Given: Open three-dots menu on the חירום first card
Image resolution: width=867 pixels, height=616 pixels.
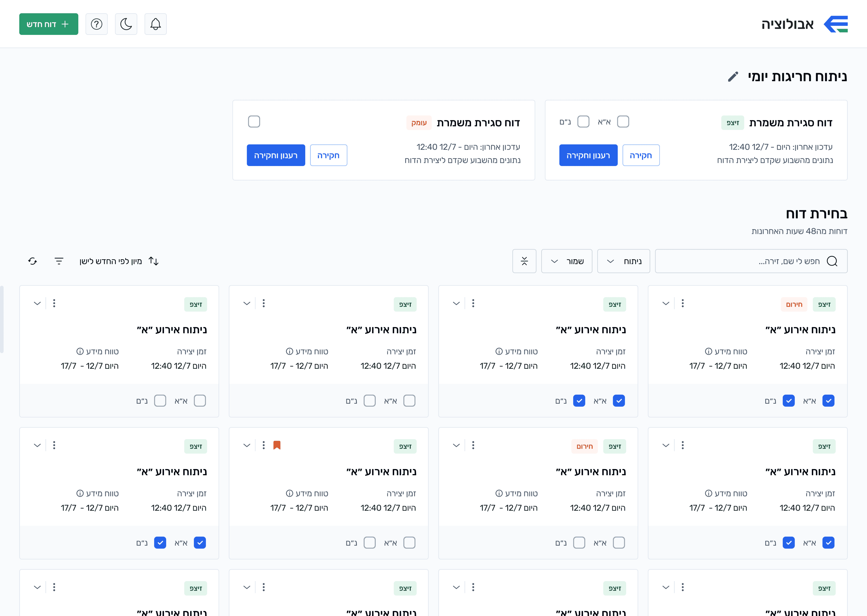Looking at the screenshot, I should click(682, 303).
